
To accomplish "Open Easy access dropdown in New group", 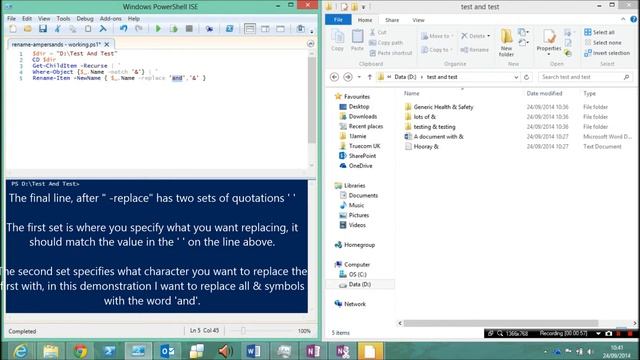I will 523,42.
